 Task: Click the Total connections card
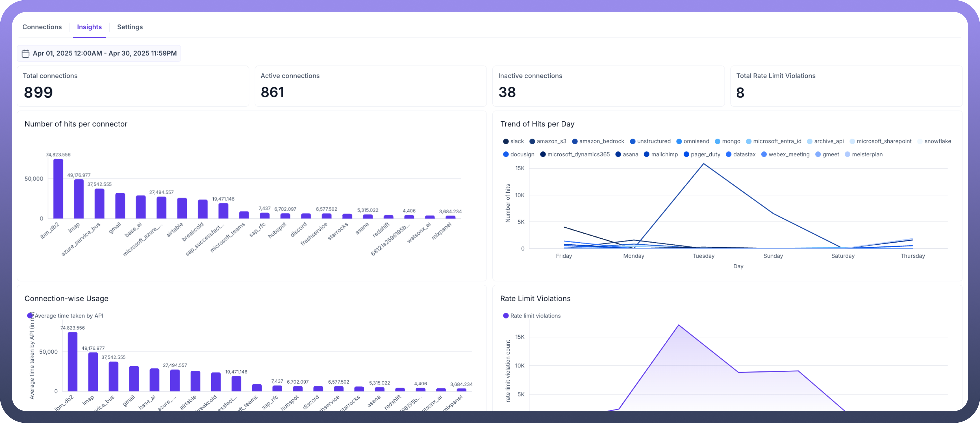point(133,86)
